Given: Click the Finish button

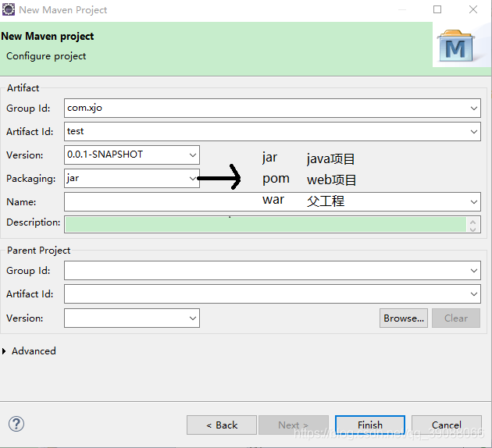Looking at the screenshot, I should coord(370,425).
